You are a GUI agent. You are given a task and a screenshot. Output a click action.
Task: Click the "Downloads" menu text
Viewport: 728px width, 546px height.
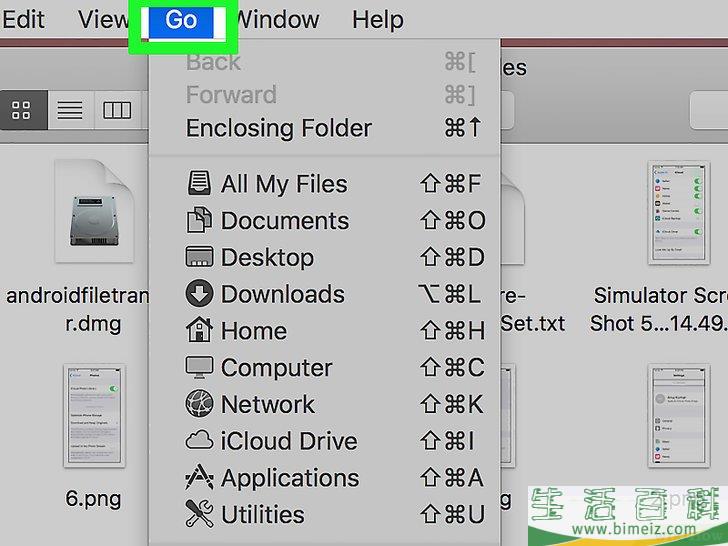pos(283,294)
